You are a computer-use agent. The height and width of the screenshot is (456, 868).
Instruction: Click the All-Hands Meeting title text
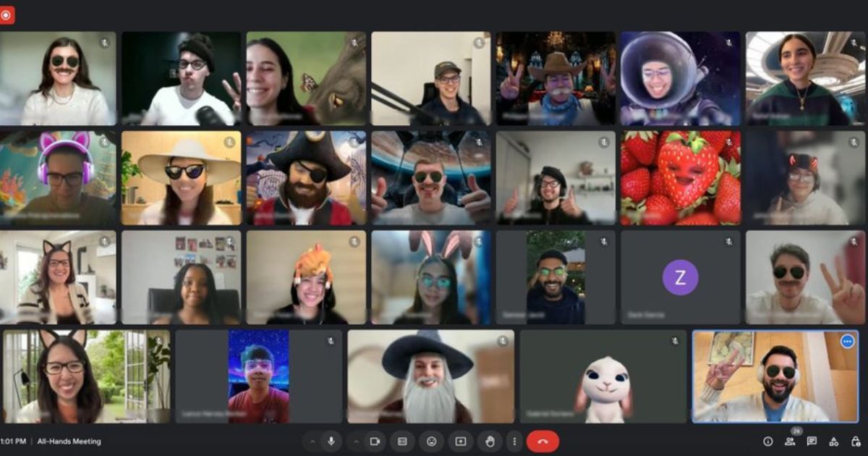coord(69,442)
